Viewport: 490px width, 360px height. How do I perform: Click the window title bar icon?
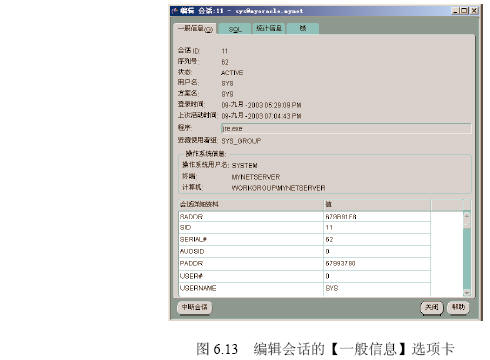point(175,11)
